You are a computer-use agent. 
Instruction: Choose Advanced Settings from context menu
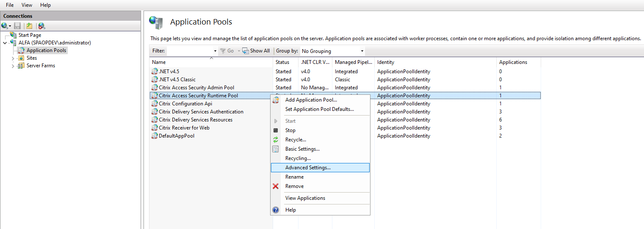click(308, 168)
